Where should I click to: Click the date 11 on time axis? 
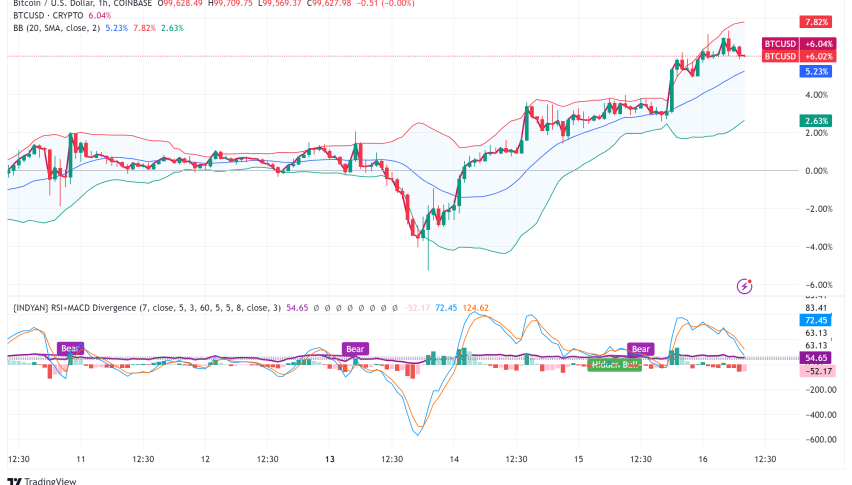80,459
